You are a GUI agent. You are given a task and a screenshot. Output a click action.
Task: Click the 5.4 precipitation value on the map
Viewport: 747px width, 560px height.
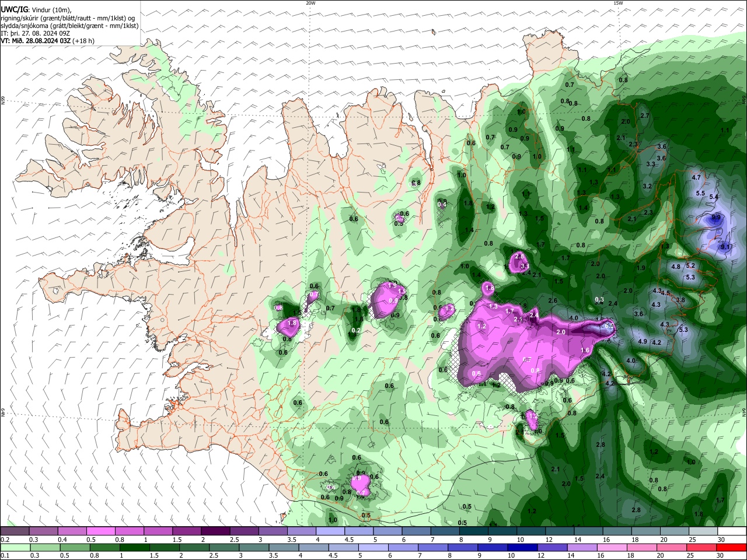point(714,197)
